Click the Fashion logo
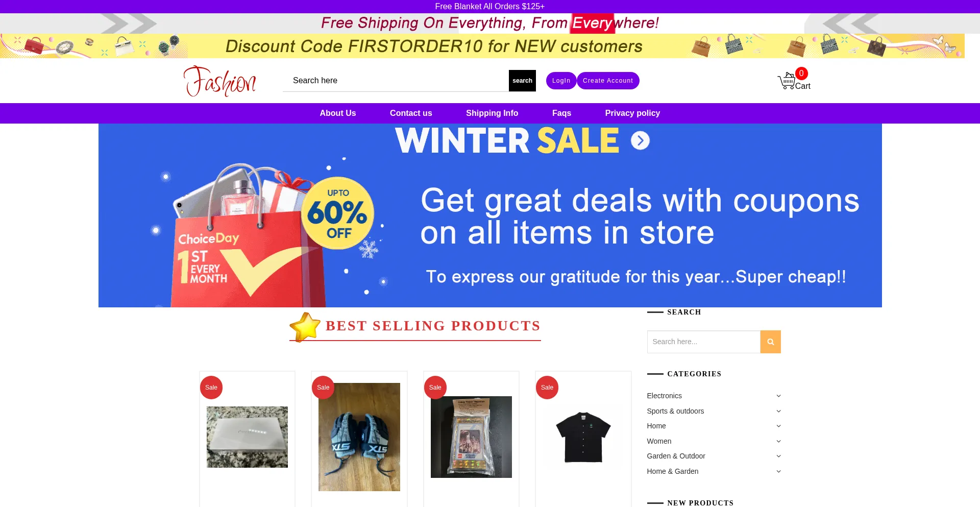 (x=220, y=81)
